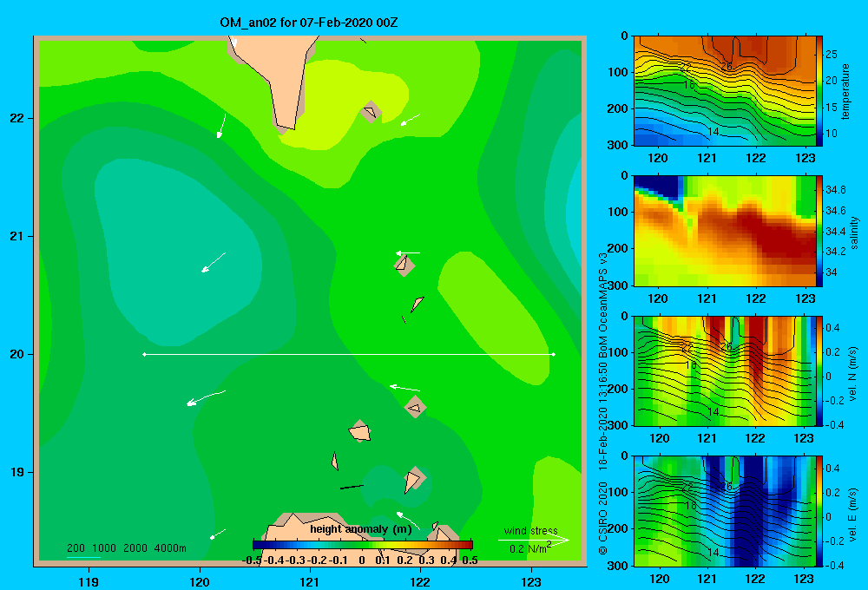This screenshot has height=590, width=868.
Task: Click the CSIRO BoM OceanMAPS copyright text
Action: 603,404
